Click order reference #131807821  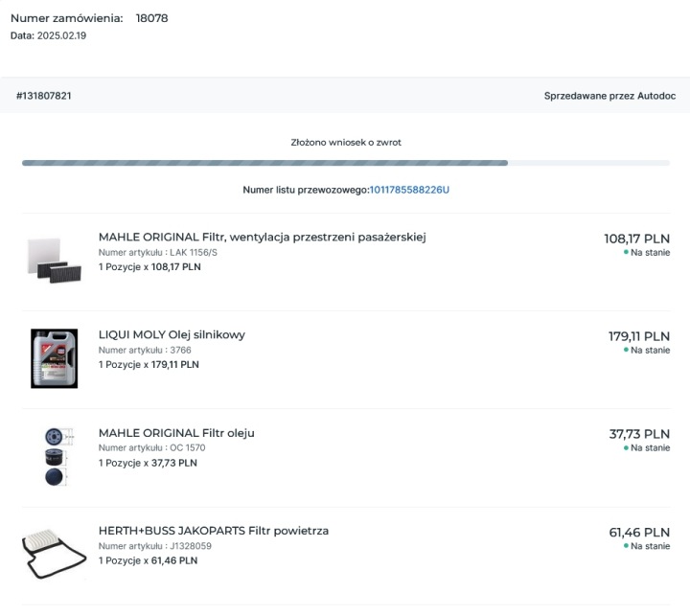43,96
